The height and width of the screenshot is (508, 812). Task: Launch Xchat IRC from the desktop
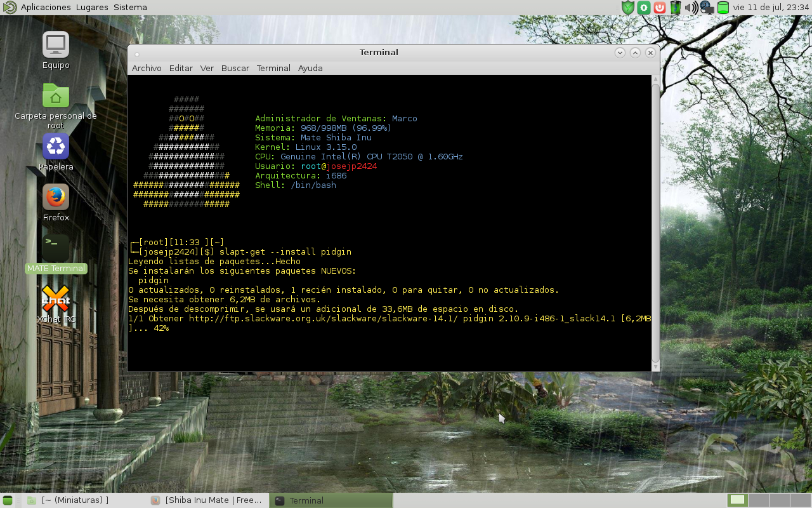tap(56, 305)
